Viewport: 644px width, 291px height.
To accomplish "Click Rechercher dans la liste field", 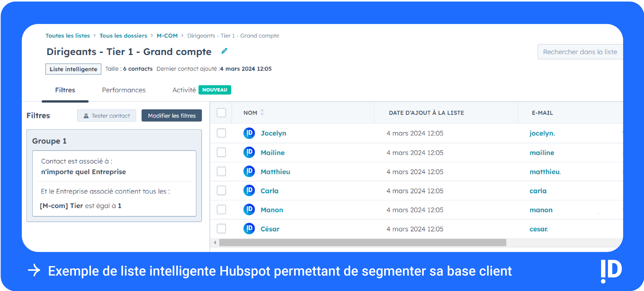I will (x=580, y=52).
